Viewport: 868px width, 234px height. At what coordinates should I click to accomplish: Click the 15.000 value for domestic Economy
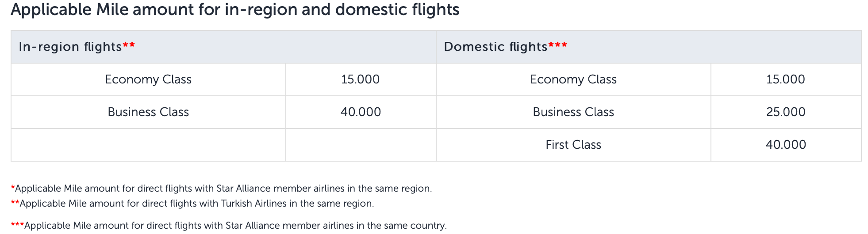[x=786, y=79]
